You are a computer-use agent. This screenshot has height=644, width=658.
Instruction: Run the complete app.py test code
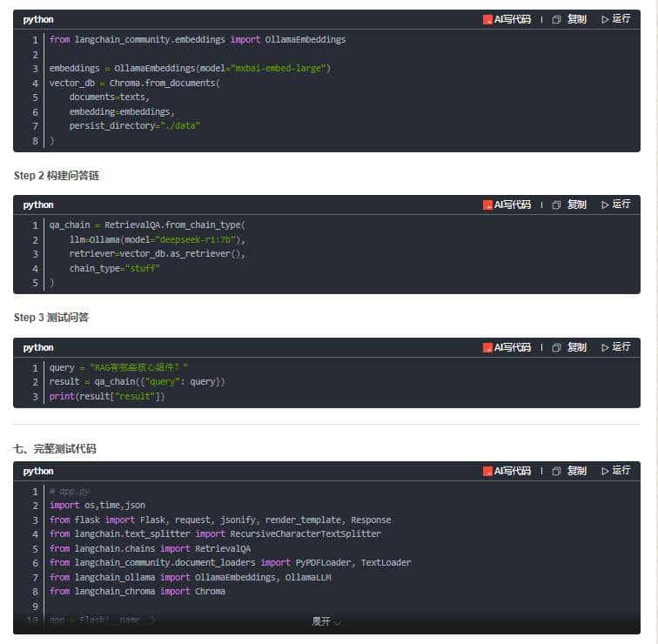click(x=615, y=471)
